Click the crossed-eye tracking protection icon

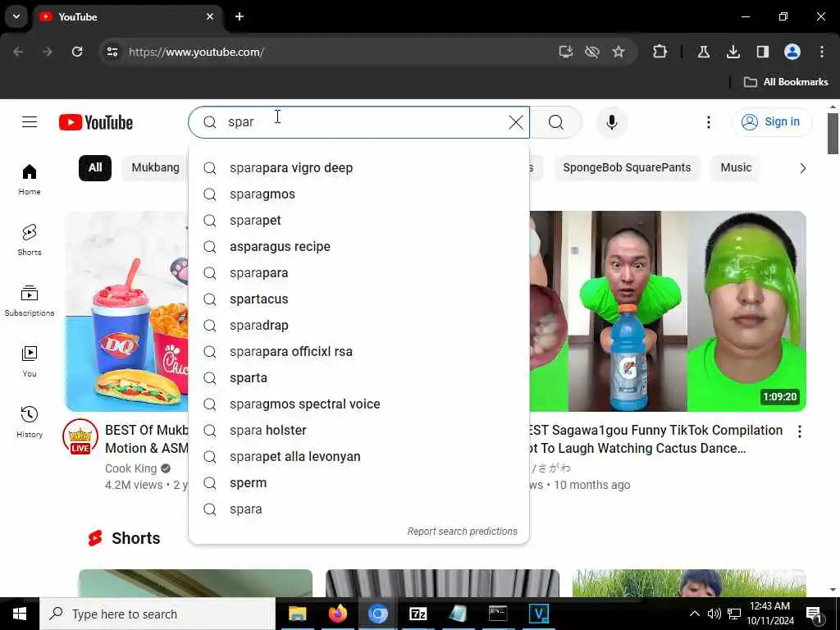592,52
